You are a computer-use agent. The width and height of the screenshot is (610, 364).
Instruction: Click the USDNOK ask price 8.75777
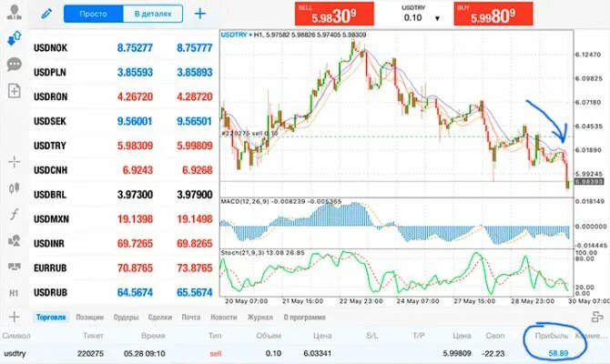195,48
